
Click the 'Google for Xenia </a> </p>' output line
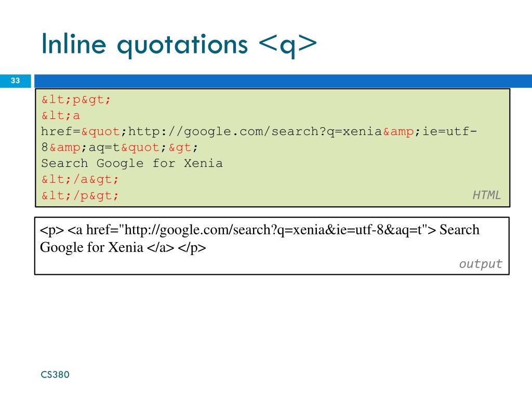(123, 248)
